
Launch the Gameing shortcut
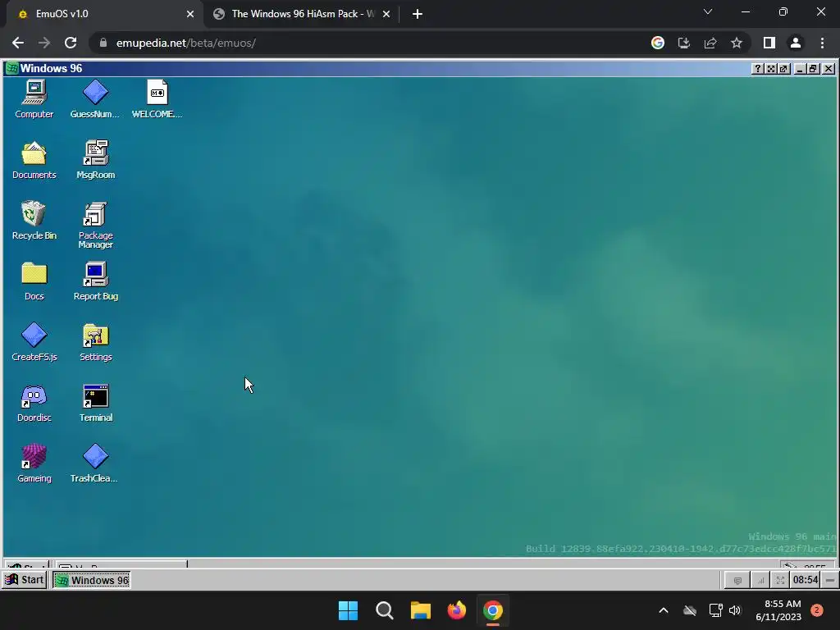pos(34,463)
